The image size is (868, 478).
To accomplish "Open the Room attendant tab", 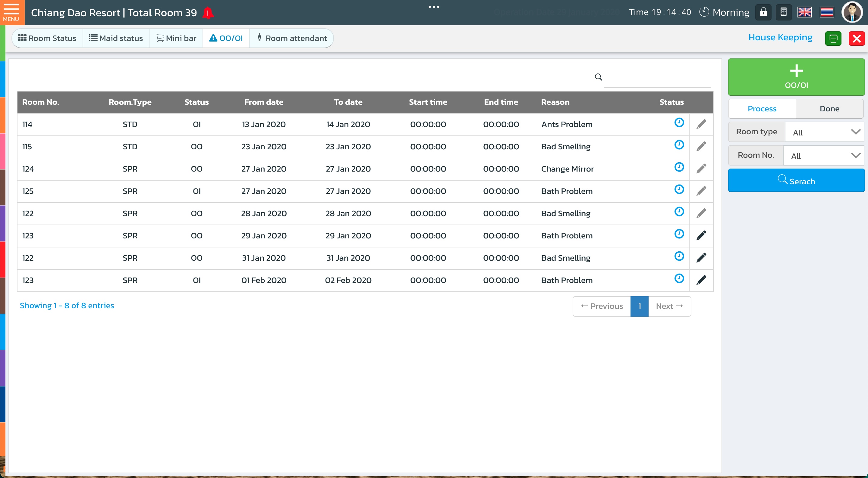I will point(292,38).
